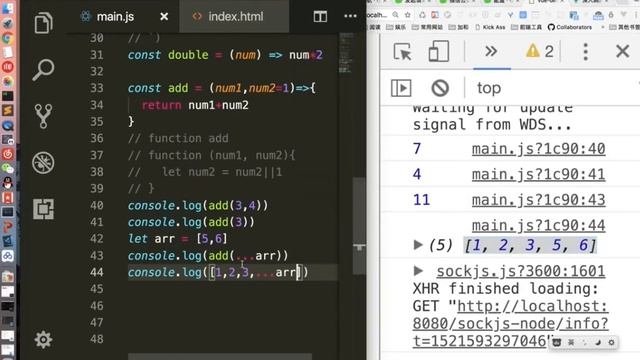The width and height of the screenshot is (640, 360).
Task: Click line number 44 in the gutter
Action: coord(97,272)
